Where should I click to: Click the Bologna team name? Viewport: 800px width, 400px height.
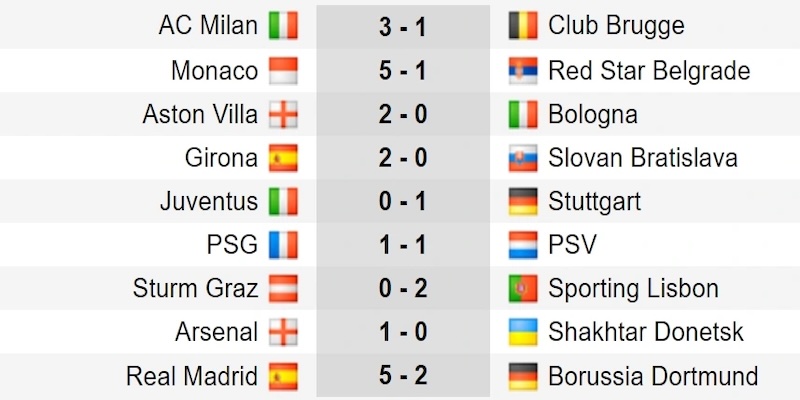coord(593,115)
